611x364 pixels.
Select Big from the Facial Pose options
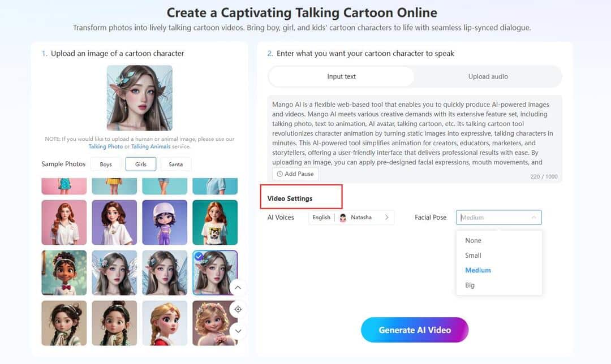470,285
